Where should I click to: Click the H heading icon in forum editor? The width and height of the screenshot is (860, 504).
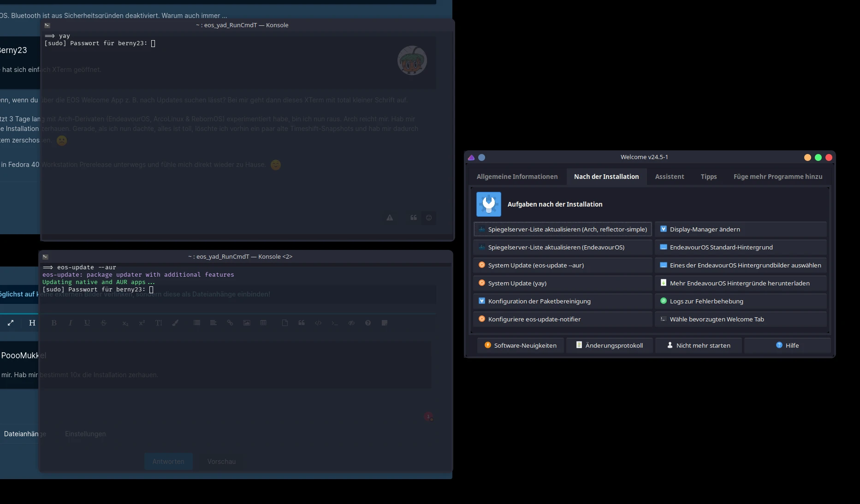click(32, 323)
